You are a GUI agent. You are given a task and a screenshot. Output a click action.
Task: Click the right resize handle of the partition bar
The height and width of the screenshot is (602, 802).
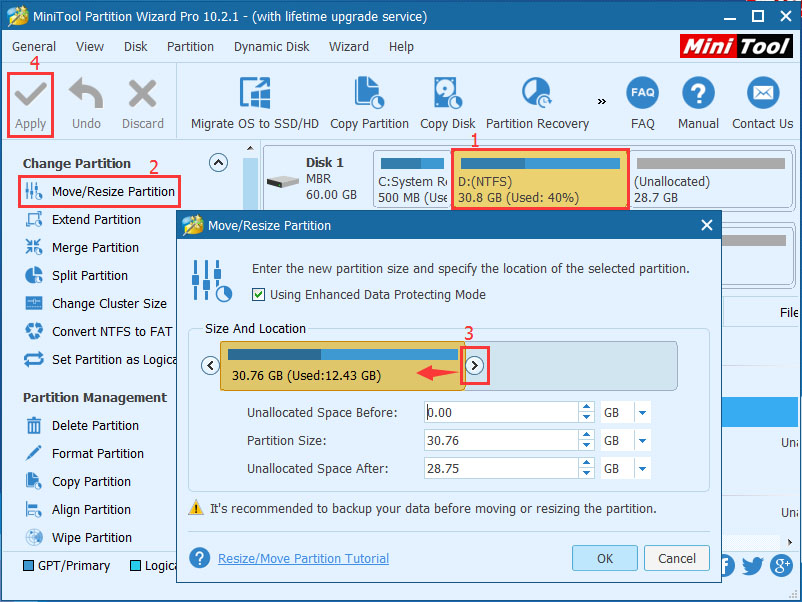(x=475, y=365)
